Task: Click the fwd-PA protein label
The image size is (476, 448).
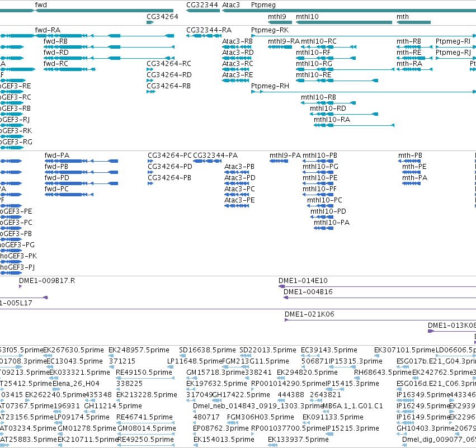Action: tap(56, 155)
